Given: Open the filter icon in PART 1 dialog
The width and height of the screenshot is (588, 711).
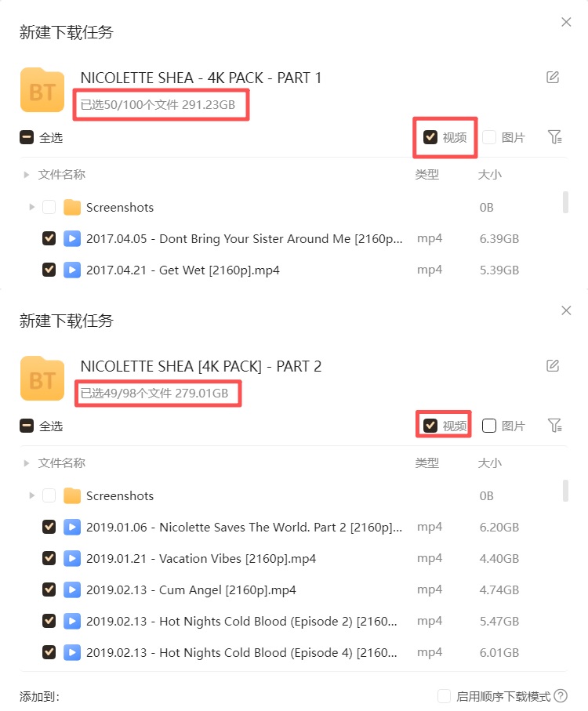Looking at the screenshot, I should 554,136.
